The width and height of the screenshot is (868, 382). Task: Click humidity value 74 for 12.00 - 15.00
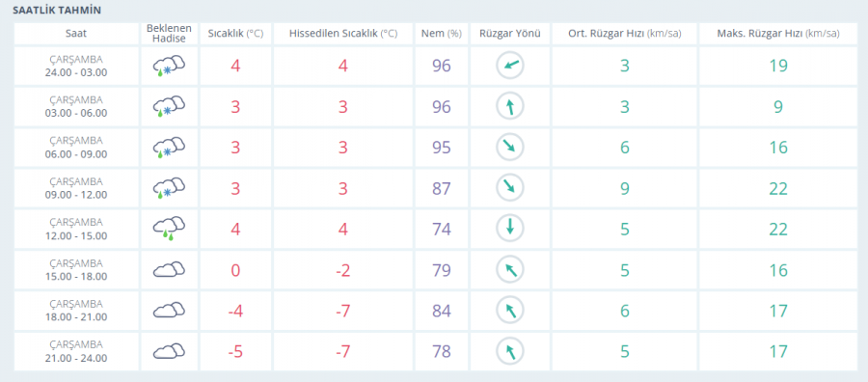442,230
